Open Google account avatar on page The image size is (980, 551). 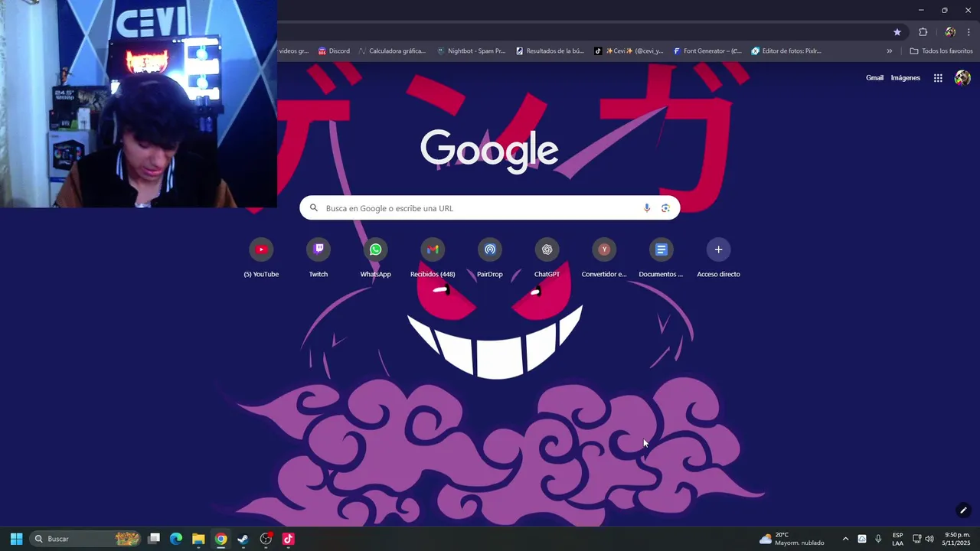click(x=962, y=78)
